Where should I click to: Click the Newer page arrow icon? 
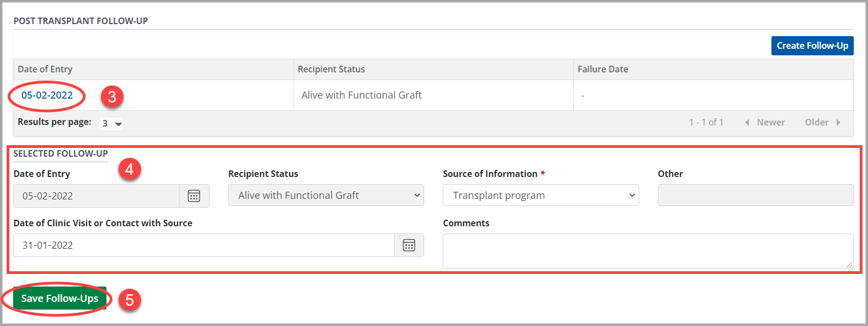(x=747, y=123)
